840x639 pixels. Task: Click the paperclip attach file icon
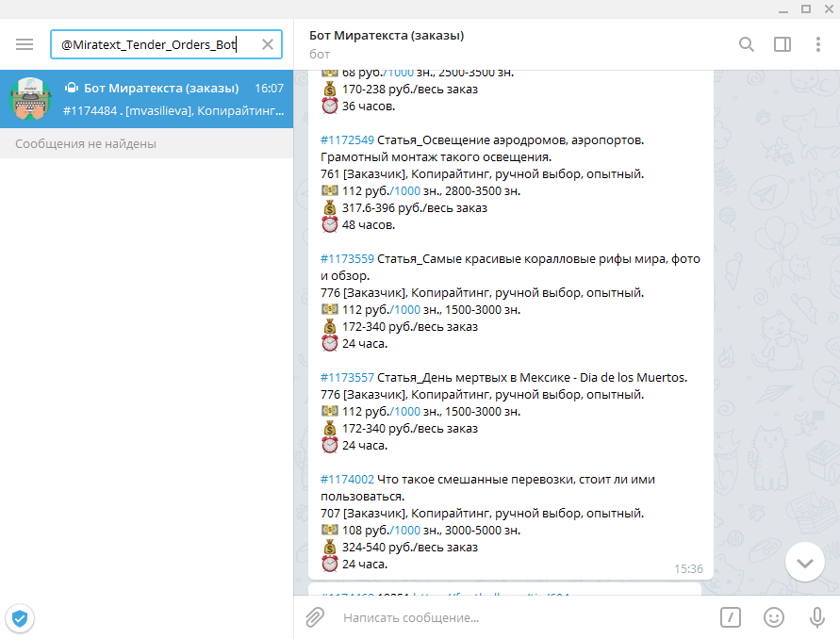315,617
